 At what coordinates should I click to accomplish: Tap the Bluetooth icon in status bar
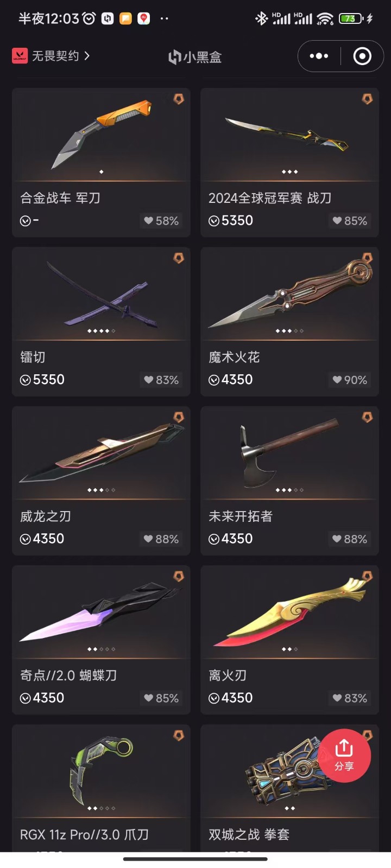[x=261, y=18]
